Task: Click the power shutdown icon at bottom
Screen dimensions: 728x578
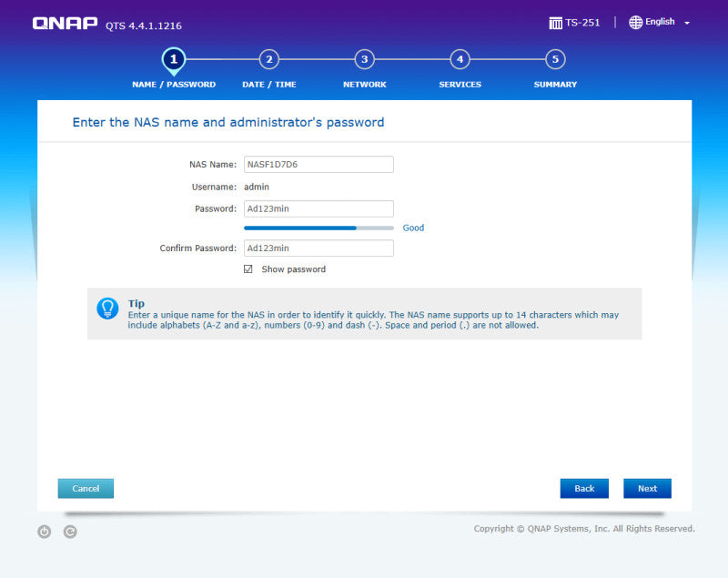Action: (44, 532)
